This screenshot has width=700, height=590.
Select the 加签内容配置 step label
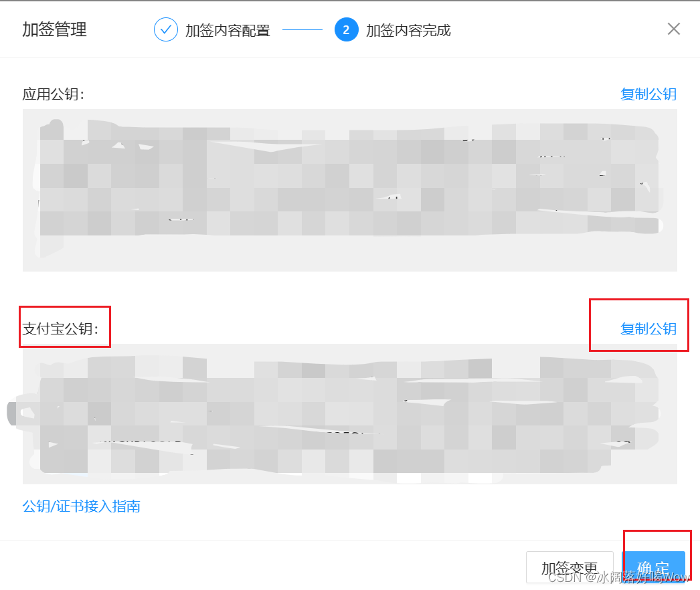228,30
